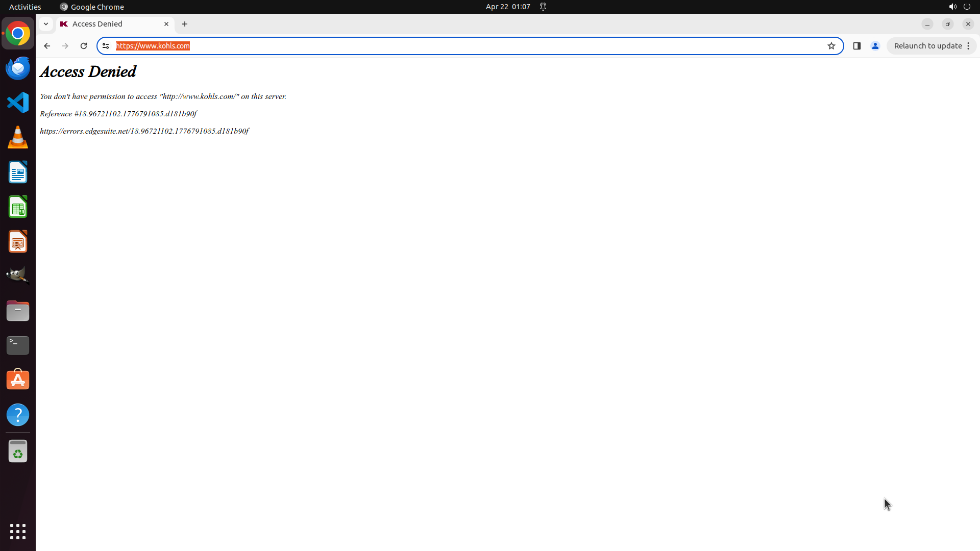980x551 pixels.
Task: Open the Chrome side panel
Action: 857,46
